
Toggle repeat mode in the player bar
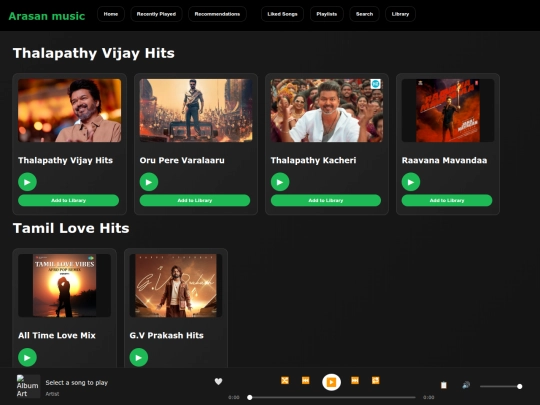(375, 380)
